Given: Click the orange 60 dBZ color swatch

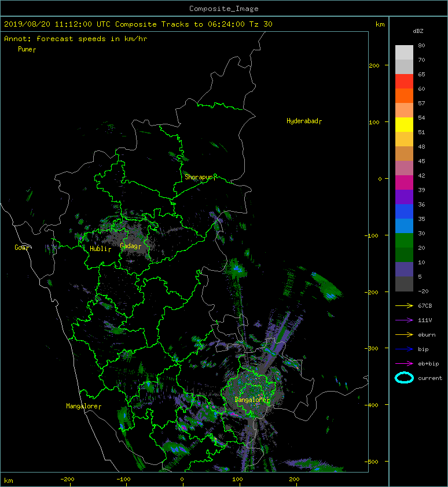Looking at the screenshot, I should coord(404,95).
